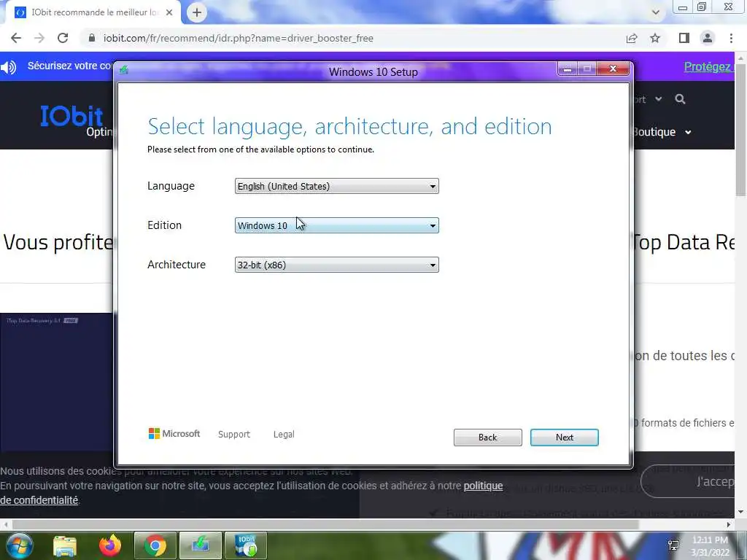Open a new Chrome tab

pyautogui.click(x=197, y=12)
